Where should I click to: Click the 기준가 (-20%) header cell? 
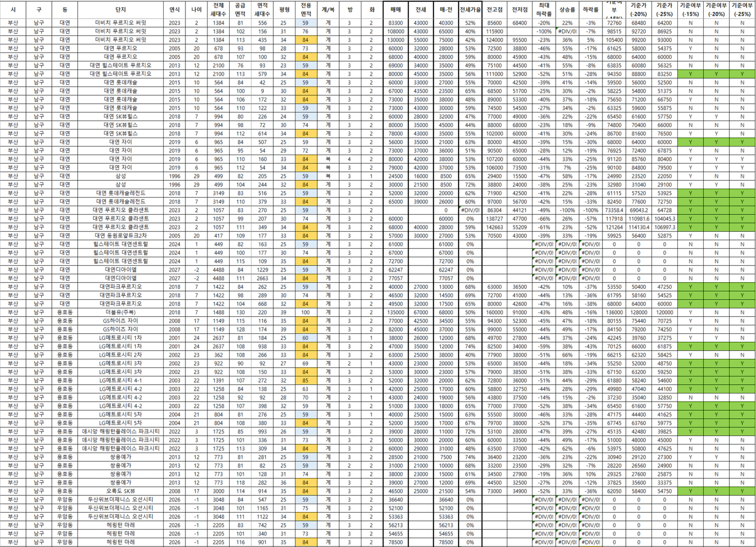tap(639, 9)
